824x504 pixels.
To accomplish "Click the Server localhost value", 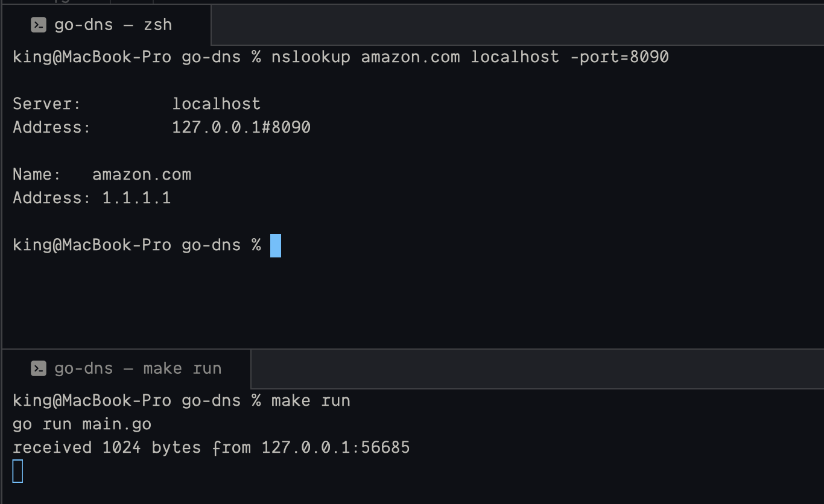I will 216,104.
